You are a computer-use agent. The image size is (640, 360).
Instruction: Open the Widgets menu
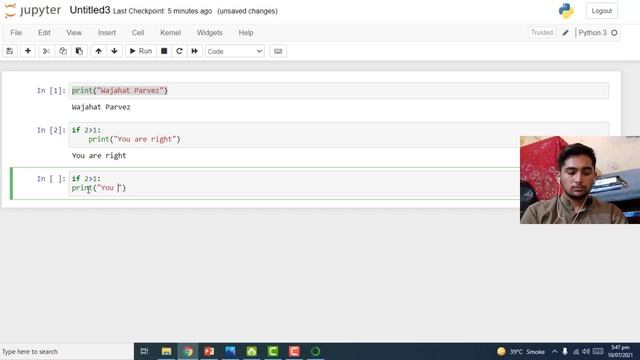(209, 33)
